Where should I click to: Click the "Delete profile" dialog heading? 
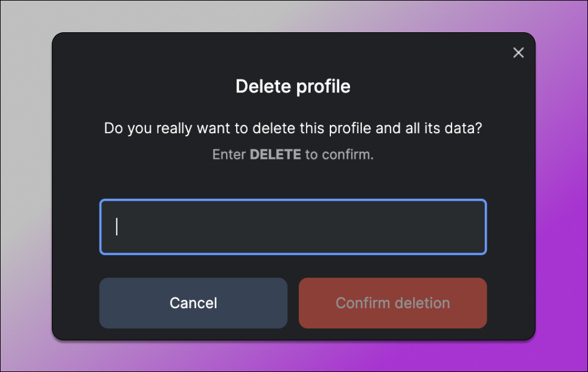pos(293,87)
